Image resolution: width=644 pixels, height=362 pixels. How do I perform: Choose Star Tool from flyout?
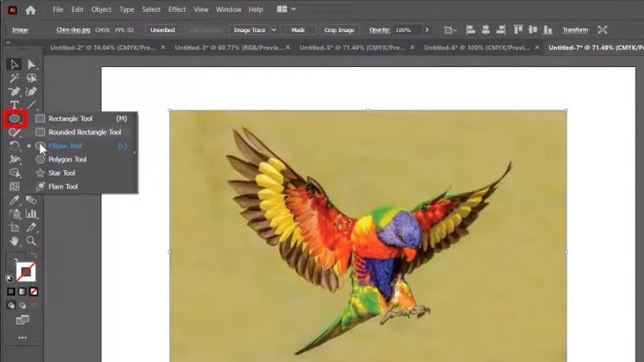[x=81, y=173]
